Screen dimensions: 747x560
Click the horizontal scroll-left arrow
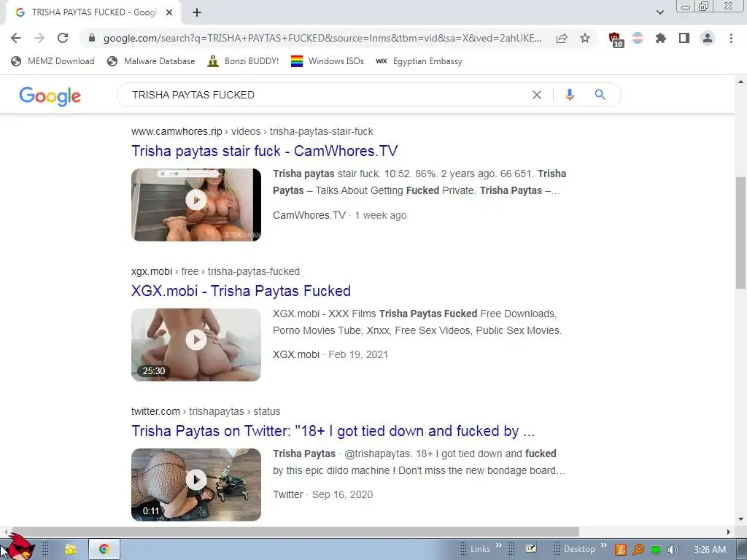pyautogui.click(x=5, y=532)
